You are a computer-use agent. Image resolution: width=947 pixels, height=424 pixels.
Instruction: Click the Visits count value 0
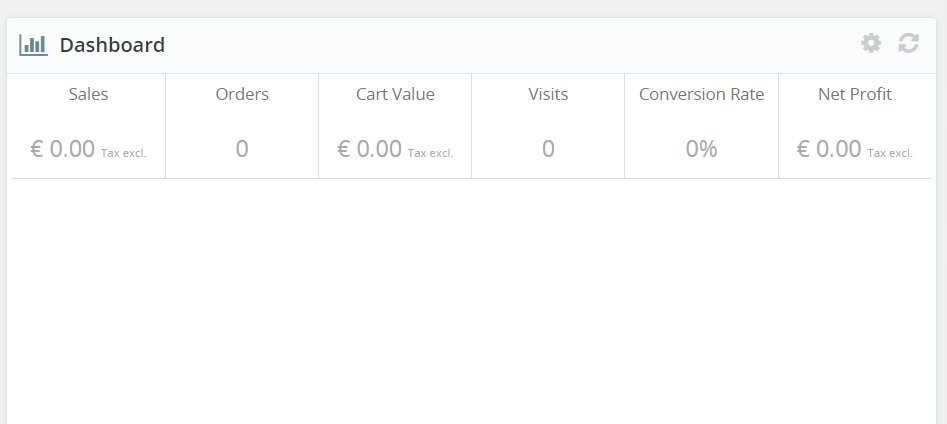coord(548,149)
